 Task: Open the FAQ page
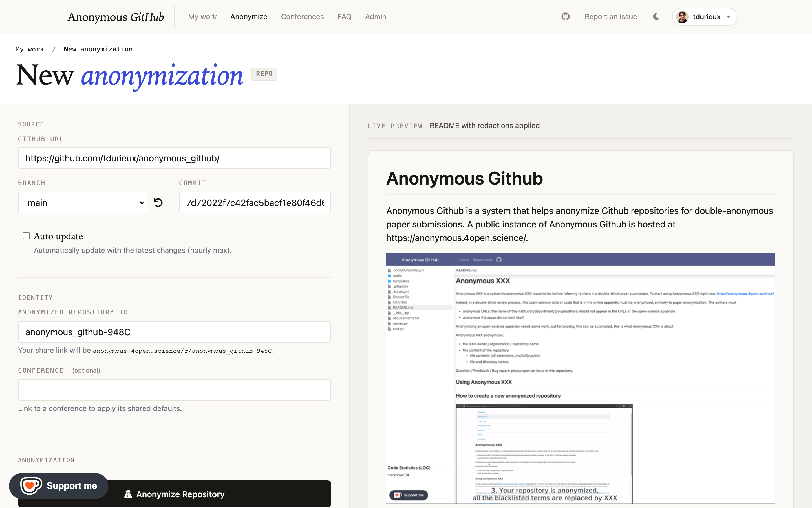point(344,16)
